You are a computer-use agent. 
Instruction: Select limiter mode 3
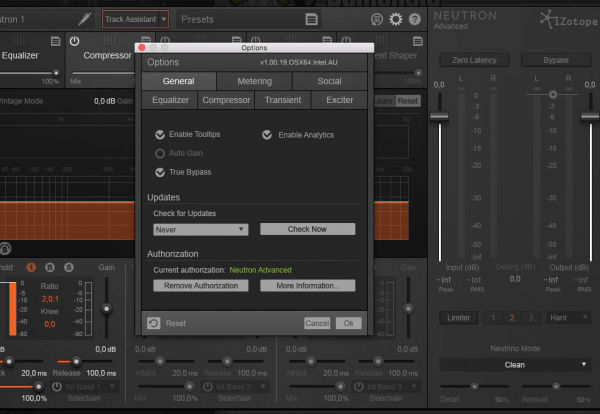530,318
